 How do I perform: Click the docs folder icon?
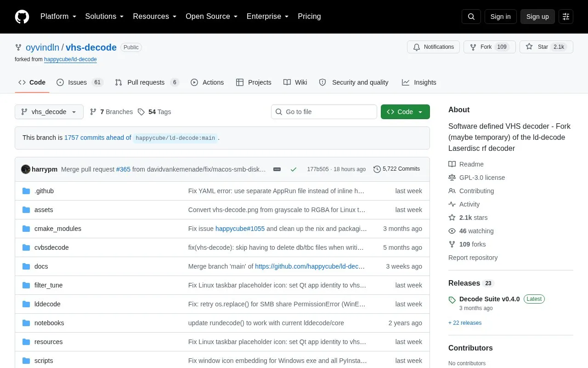(x=26, y=266)
